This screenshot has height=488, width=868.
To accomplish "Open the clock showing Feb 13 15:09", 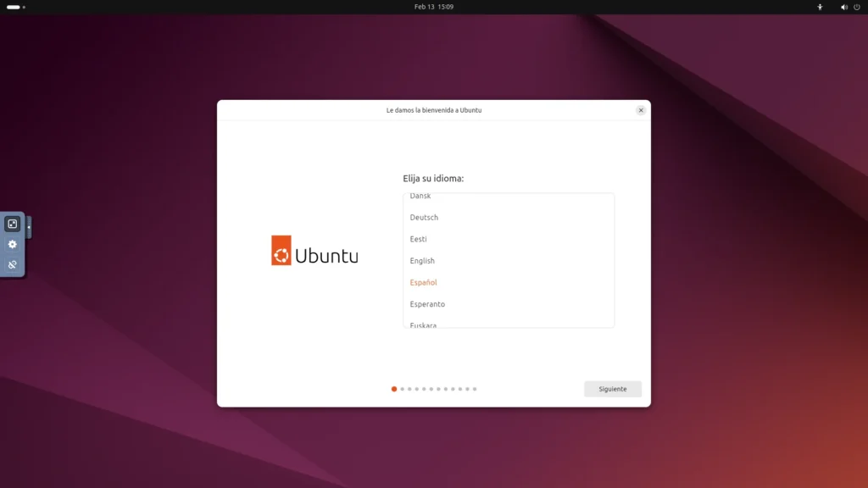I will point(433,7).
